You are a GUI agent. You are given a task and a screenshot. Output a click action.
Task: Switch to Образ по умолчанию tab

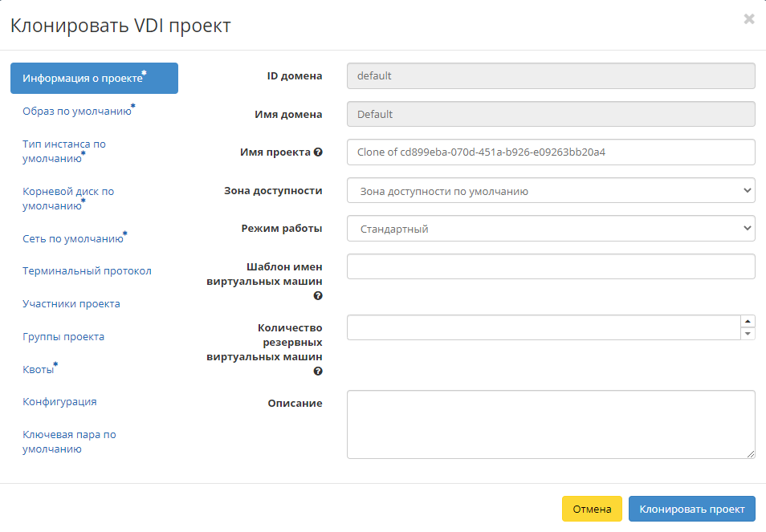(77, 111)
